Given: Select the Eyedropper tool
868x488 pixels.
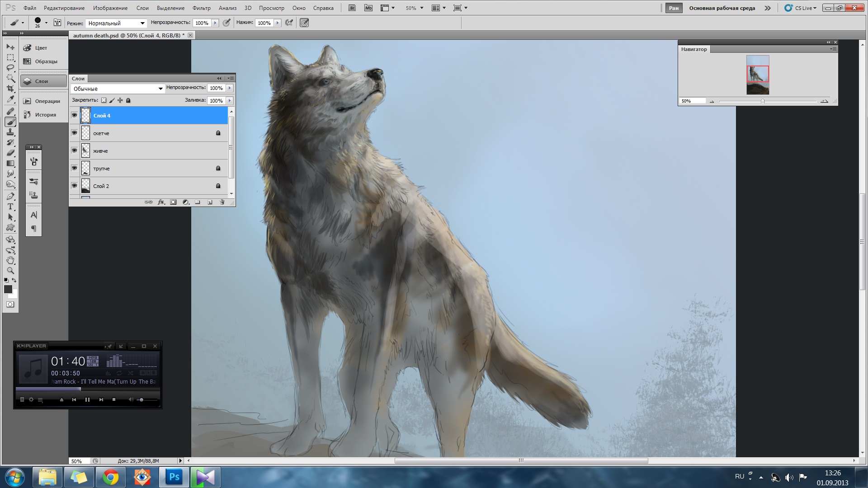Looking at the screenshot, I should (x=10, y=99).
